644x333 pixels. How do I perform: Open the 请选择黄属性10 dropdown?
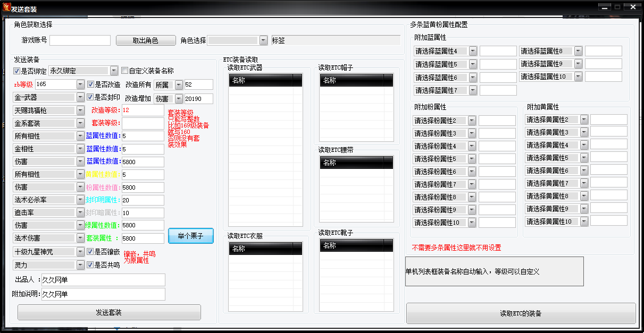[x=584, y=221]
